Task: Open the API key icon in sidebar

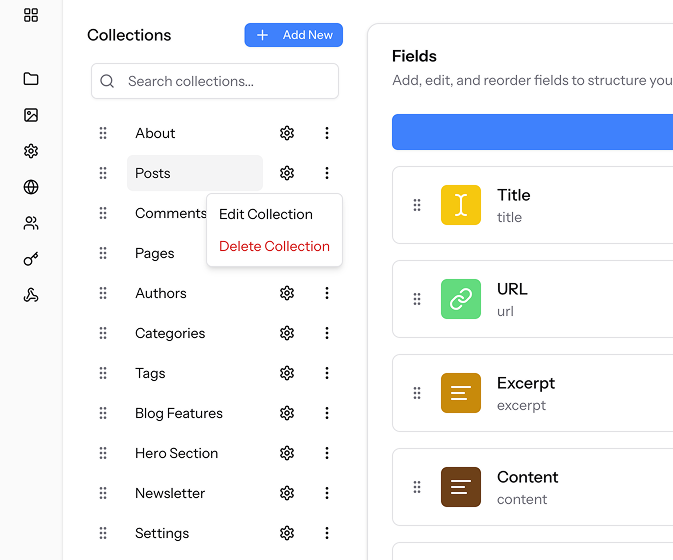Action: (x=31, y=259)
